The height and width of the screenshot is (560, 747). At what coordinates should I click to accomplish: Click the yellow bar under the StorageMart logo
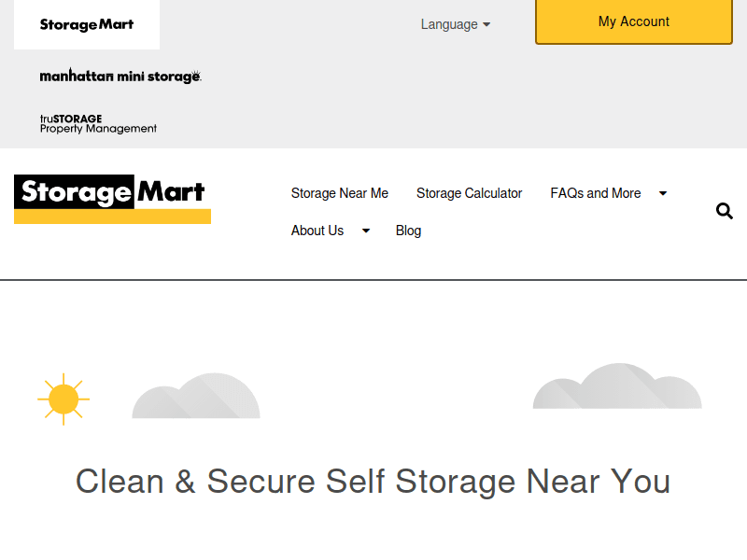pyautogui.click(x=111, y=217)
